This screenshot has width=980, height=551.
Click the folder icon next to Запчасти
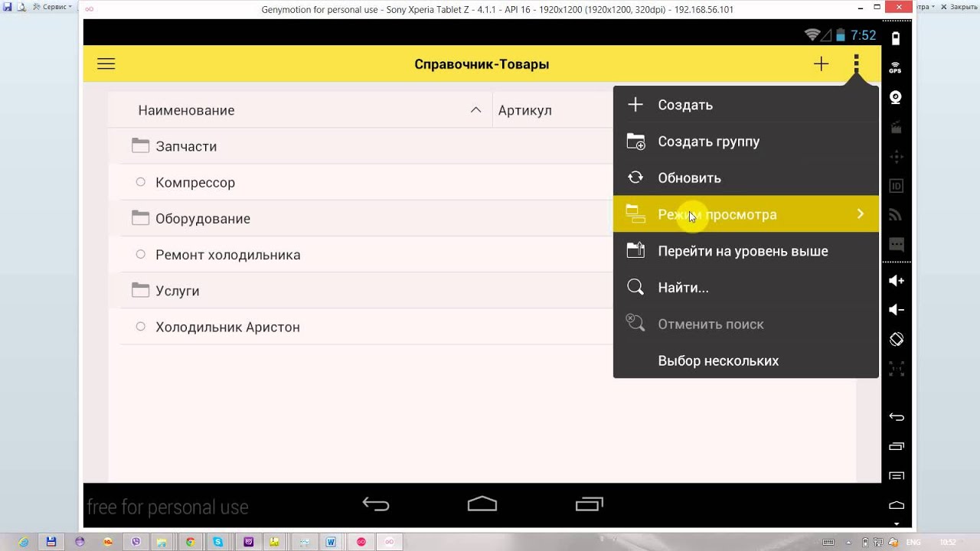(x=140, y=145)
